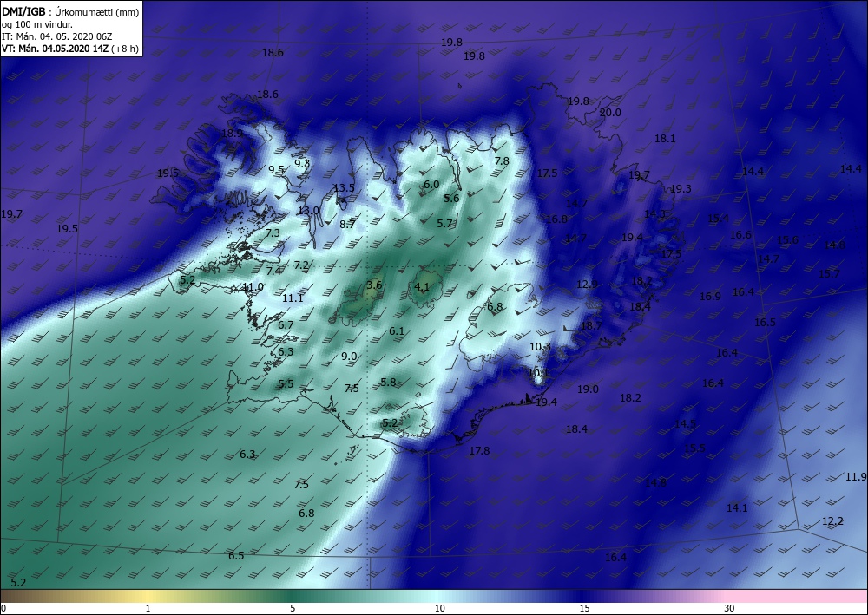This screenshot has width=868, height=615.
Task: Click the map value 15.6
Action: 787,239
